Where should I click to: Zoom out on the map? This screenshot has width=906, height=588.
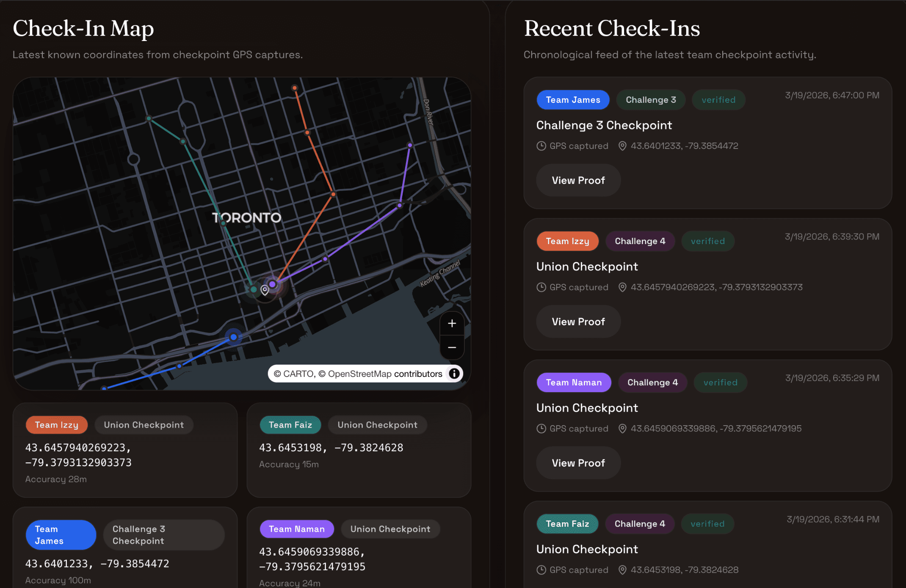pos(452,348)
